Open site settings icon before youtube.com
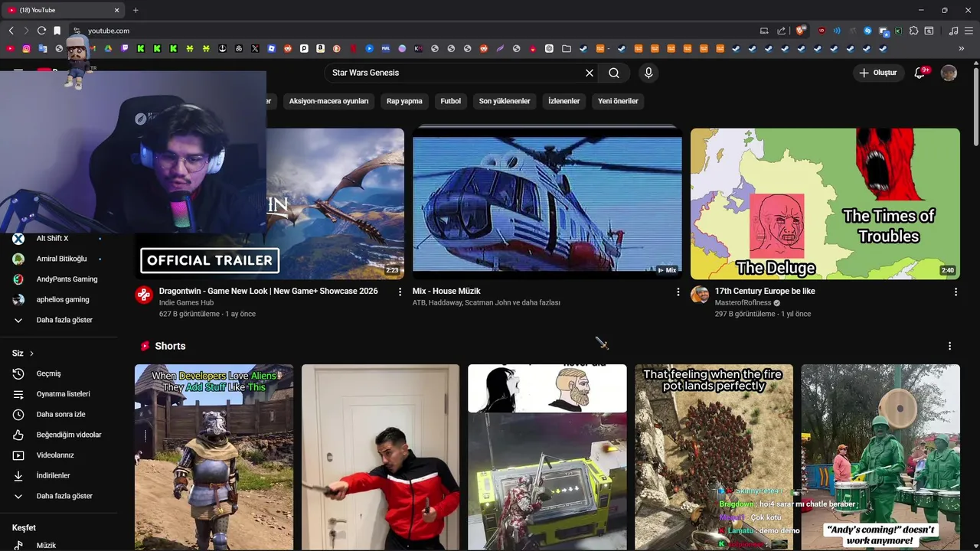The image size is (980, 551). pos(77,31)
